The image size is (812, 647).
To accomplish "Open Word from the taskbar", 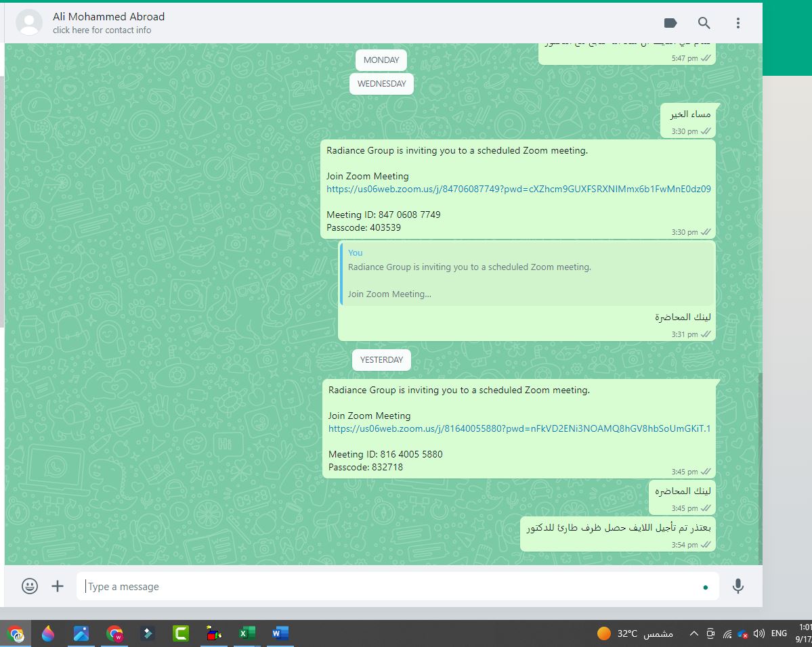I will (x=280, y=633).
